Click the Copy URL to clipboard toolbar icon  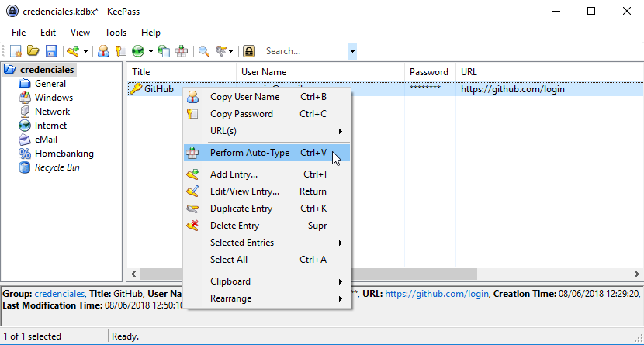164,51
